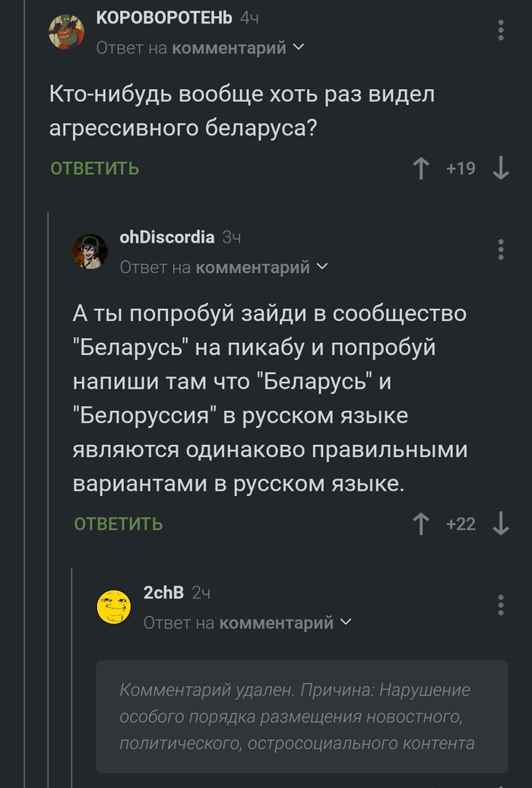This screenshot has height=788, width=532.
Task: Upvote ohDiscordia's comment
Action: click(420, 523)
